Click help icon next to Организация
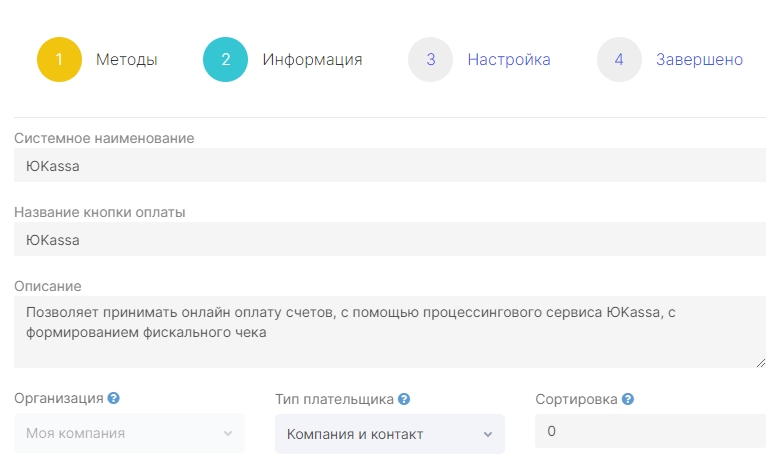Viewport: 780px width, 469px height. pyautogui.click(x=113, y=398)
